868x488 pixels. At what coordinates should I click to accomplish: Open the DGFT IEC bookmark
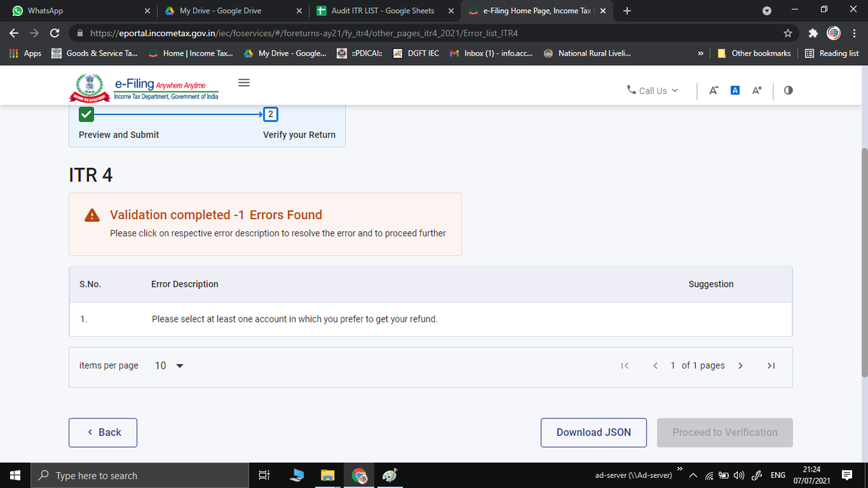pyautogui.click(x=416, y=53)
